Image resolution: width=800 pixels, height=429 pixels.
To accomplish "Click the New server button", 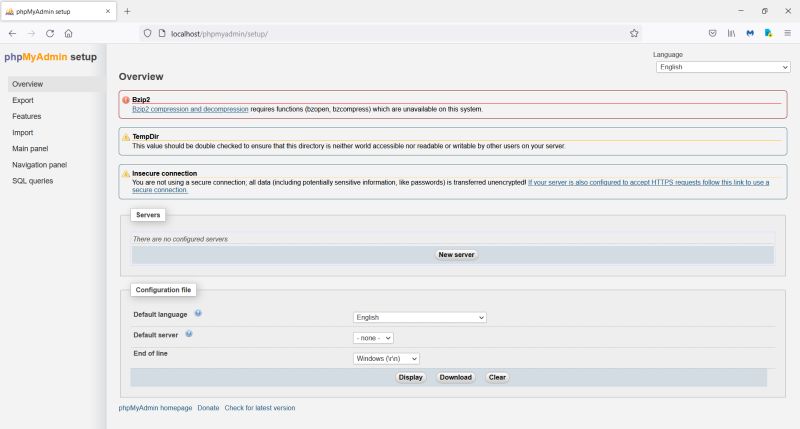I will tap(456, 255).
